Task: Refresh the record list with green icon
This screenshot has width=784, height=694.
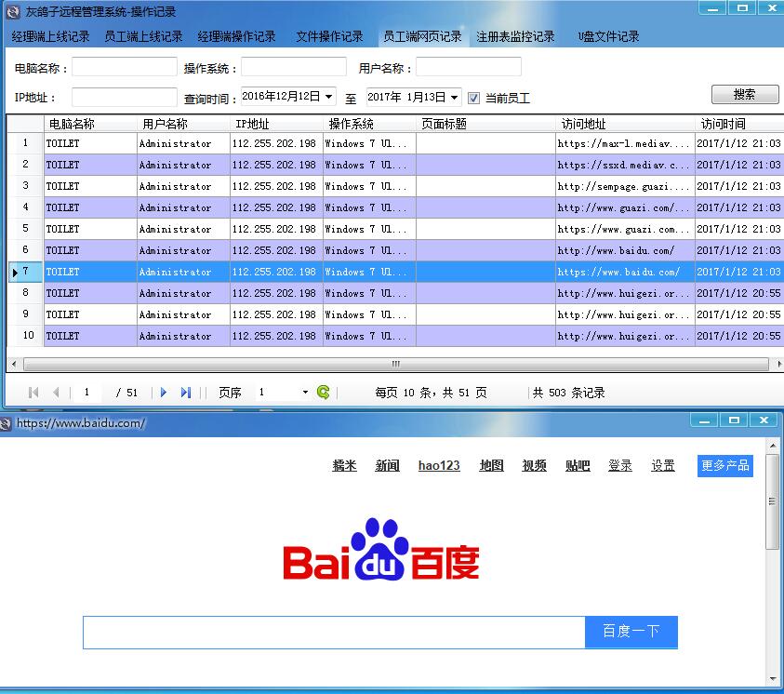Action: 324,393
